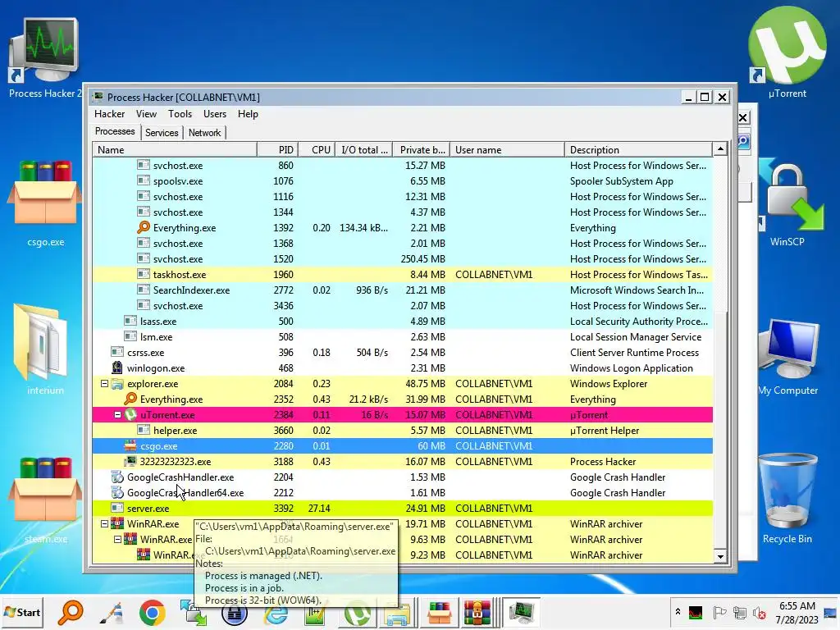Viewport: 840px width, 630px height.
Task: Select the csgo.exe desktop archive icon
Action: tap(45, 203)
